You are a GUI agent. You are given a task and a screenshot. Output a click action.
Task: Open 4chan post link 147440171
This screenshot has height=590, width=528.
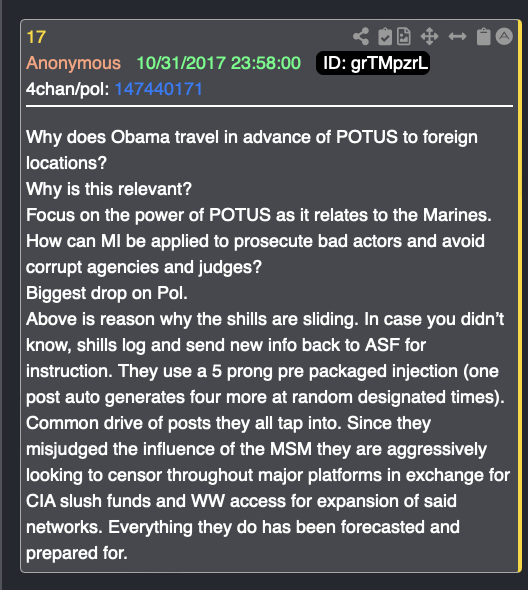(x=158, y=89)
